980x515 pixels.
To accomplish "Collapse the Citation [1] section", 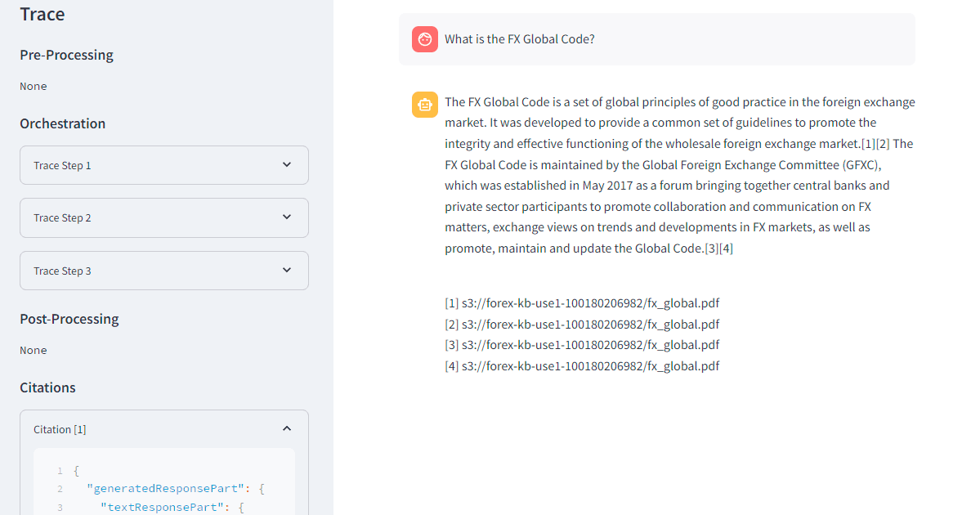I will [286, 428].
